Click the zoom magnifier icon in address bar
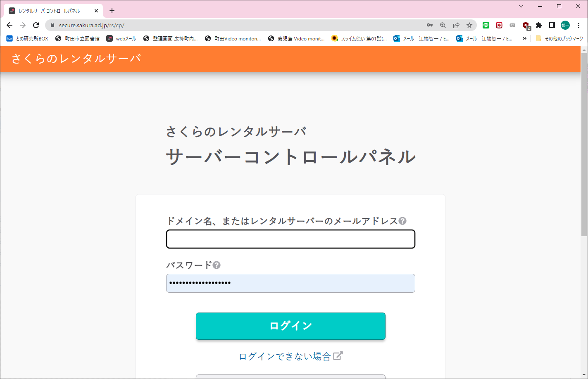 pos(443,25)
